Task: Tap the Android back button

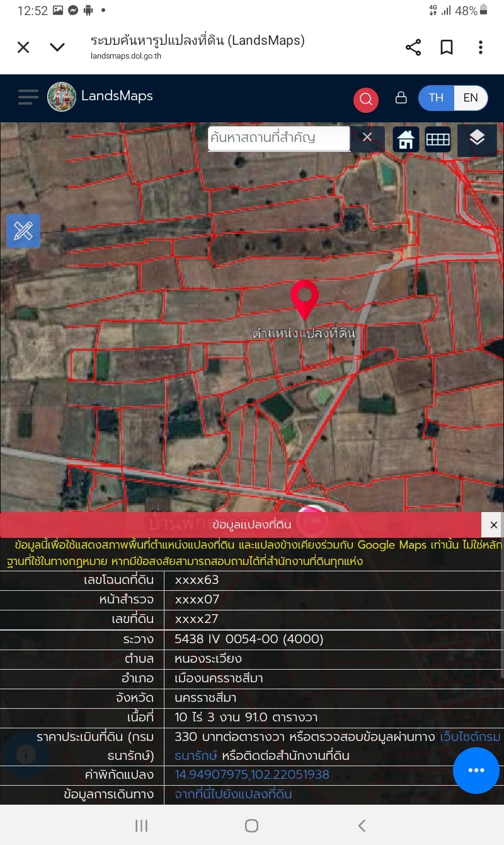Action: pos(362,825)
